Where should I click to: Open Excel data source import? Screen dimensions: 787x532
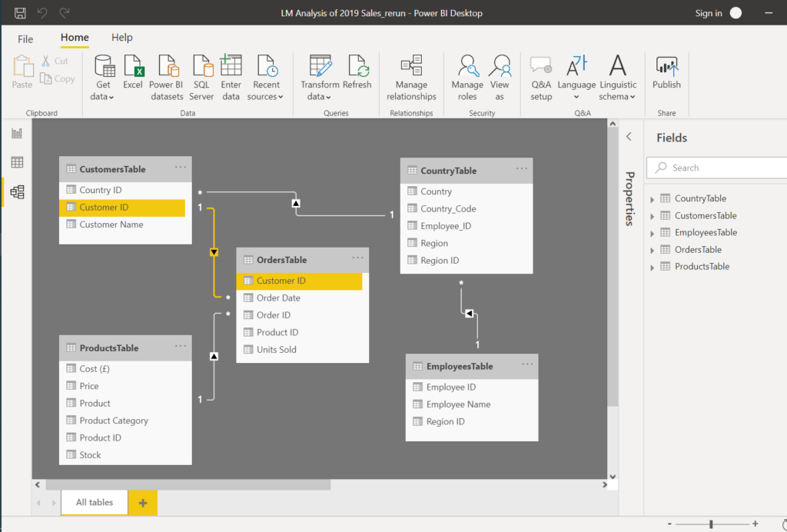133,68
